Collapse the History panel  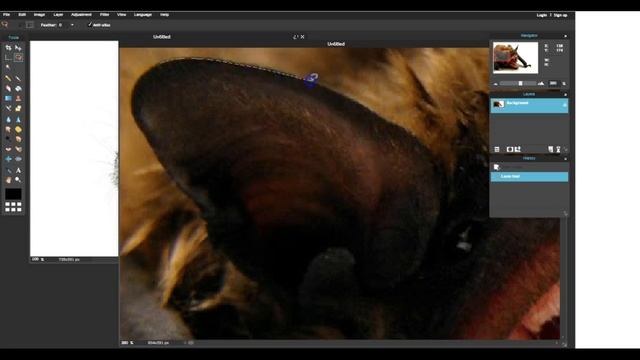565,159
